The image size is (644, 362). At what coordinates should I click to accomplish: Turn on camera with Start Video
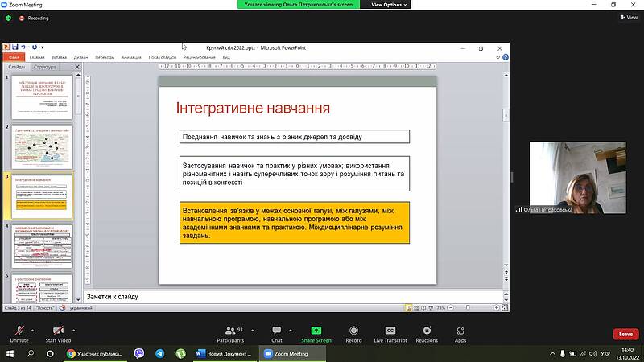click(x=57, y=331)
